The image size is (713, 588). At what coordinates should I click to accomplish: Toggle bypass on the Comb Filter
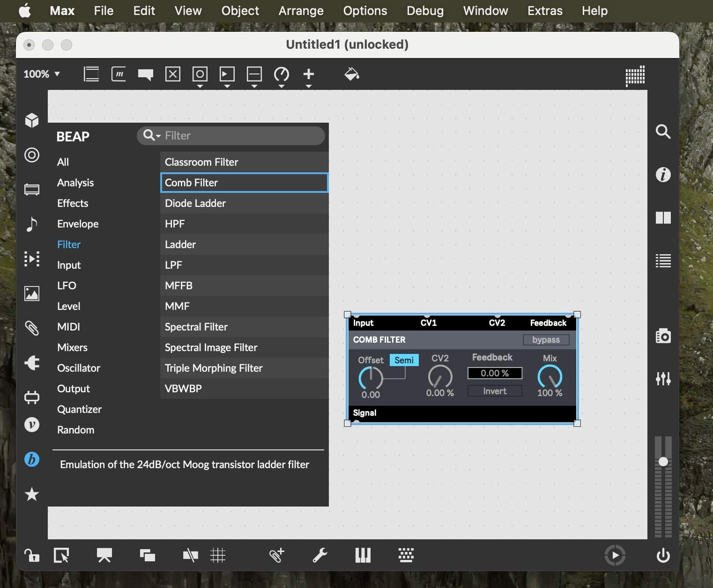546,340
